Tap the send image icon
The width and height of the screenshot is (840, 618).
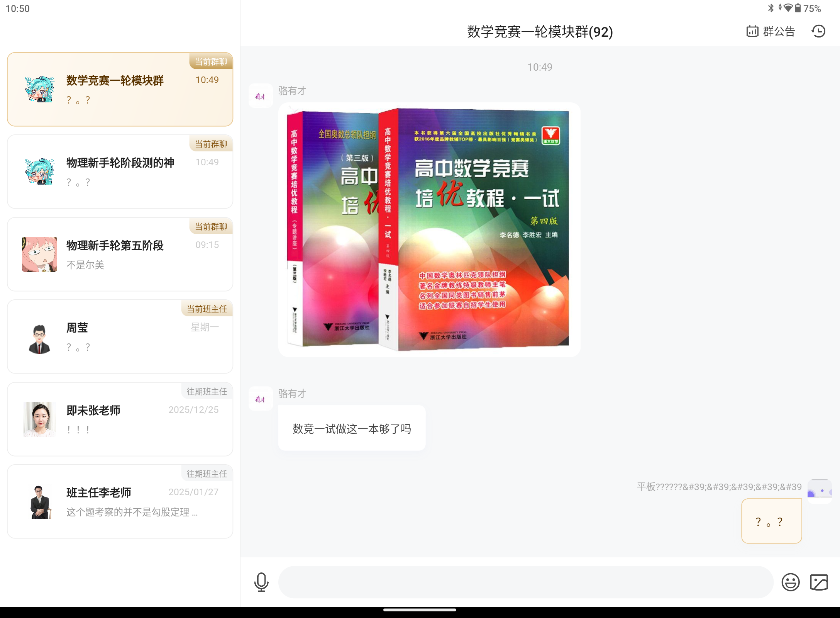(819, 582)
